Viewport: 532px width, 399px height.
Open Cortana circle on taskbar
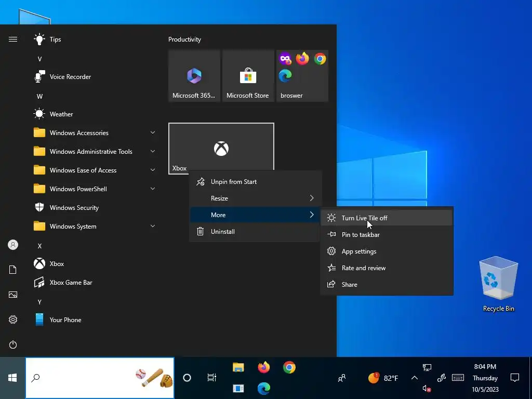(x=187, y=378)
